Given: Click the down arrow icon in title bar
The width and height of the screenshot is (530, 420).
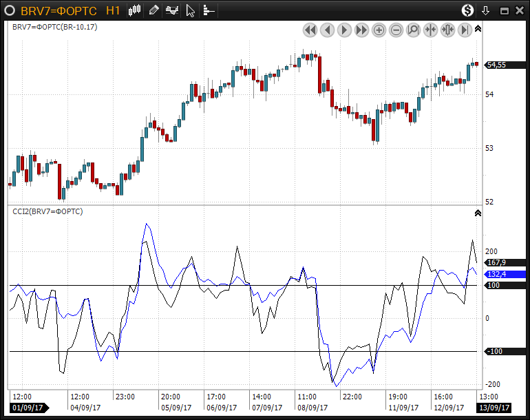Looking at the screenshot, I should [485, 10].
